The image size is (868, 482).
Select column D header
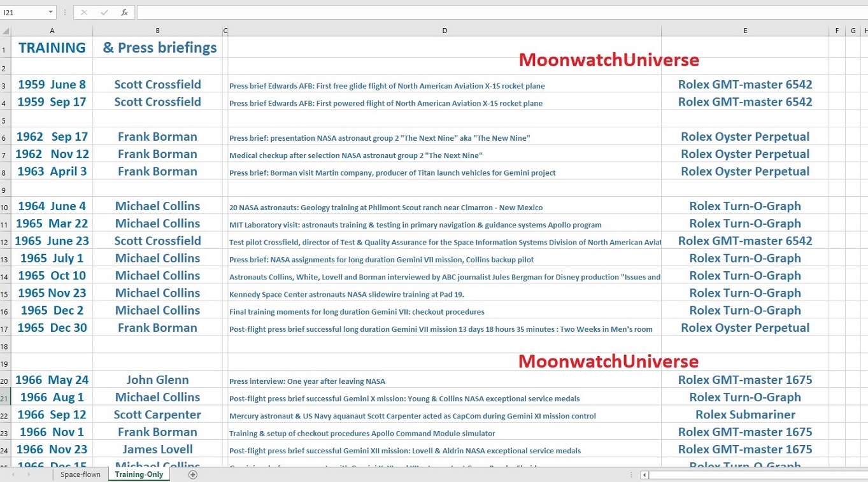click(445, 31)
